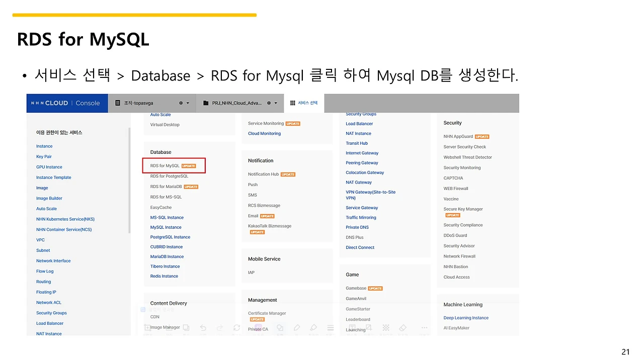Click the grid icon on 서비스 선택 tab
This screenshot has height=362, width=644.
pyautogui.click(x=293, y=103)
